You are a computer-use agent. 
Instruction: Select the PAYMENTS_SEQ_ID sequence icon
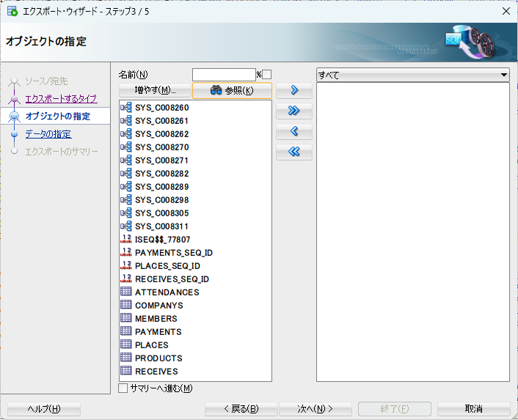point(125,253)
